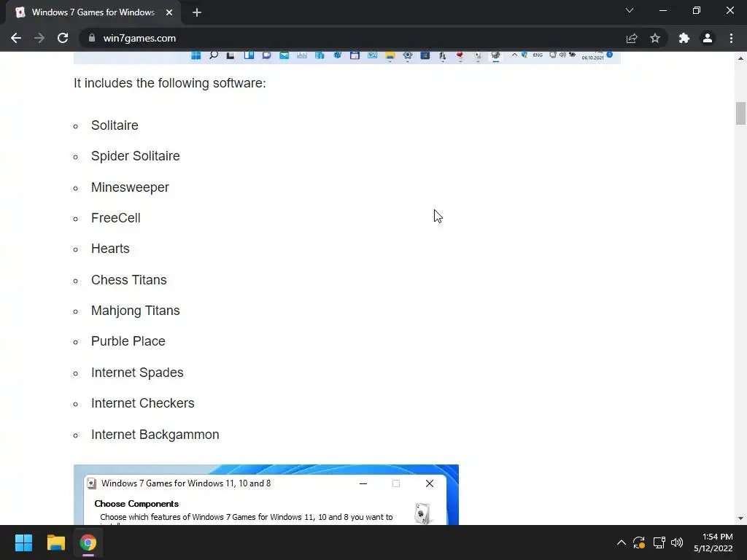Image resolution: width=747 pixels, height=560 pixels.
Task: Select the Windows 7 Games tab
Action: [x=93, y=12]
